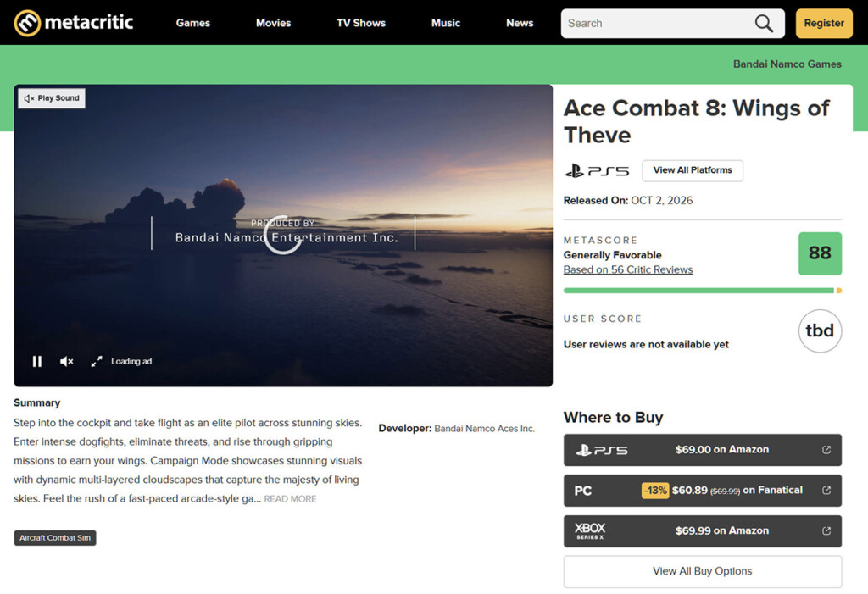Click PS5 platform logo under the title

(x=597, y=170)
